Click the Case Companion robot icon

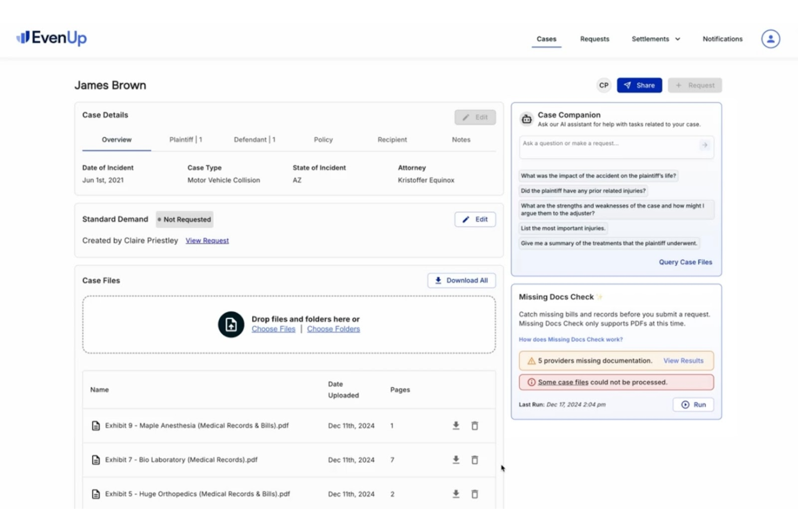pos(527,119)
